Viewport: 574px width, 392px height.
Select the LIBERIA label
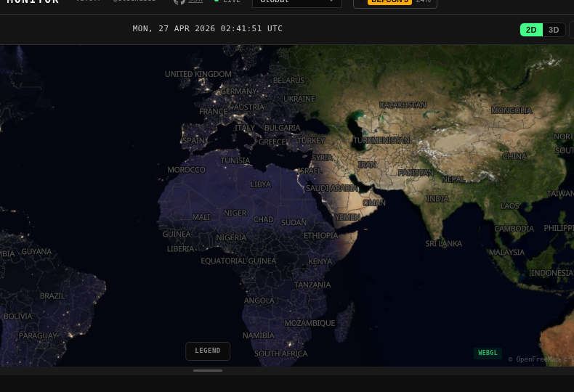180,249
